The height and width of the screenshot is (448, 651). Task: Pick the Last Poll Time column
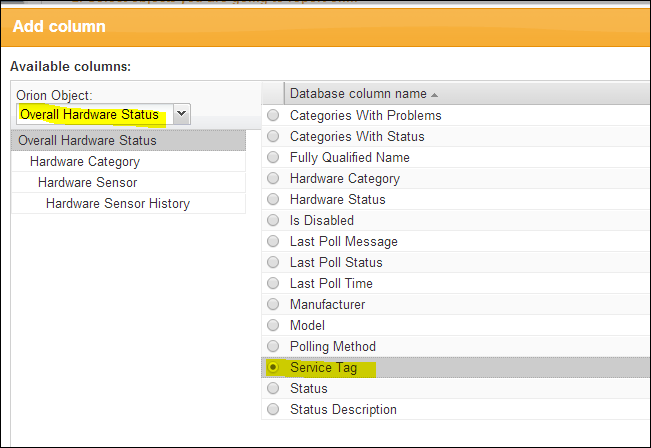[x=273, y=284]
